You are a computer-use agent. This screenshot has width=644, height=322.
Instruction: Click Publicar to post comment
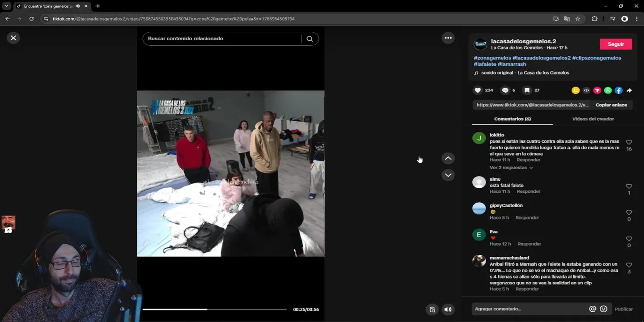tap(623, 309)
